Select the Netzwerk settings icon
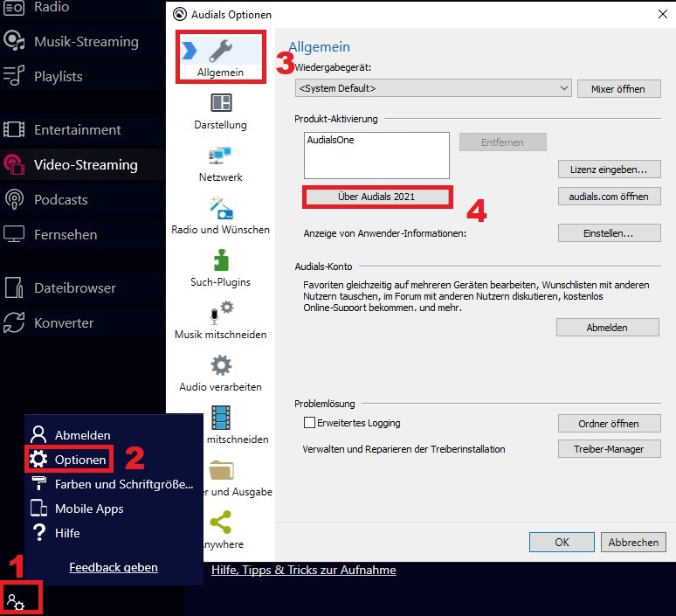This screenshot has height=616, width=676. click(x=220, y=157)
